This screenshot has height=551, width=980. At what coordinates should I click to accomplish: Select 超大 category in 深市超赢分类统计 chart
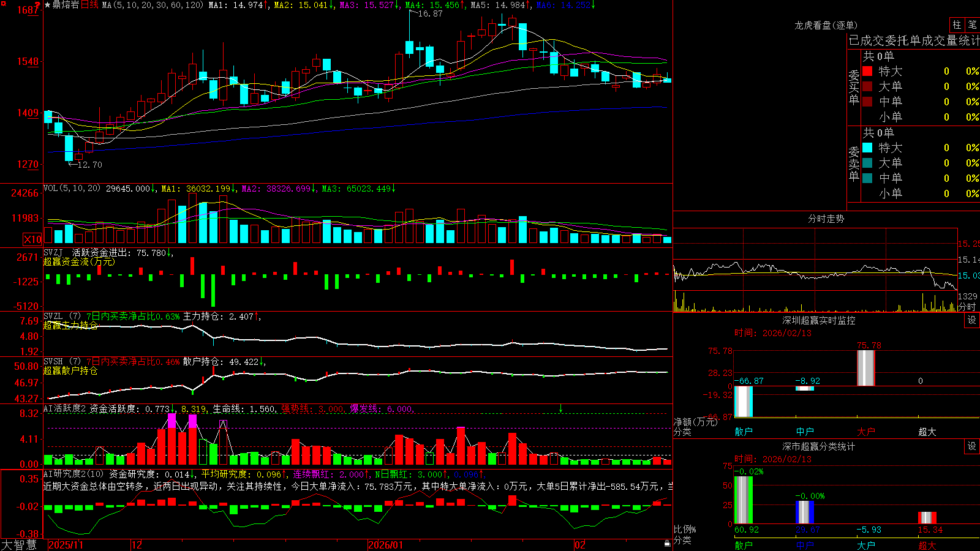coord(927,545)
